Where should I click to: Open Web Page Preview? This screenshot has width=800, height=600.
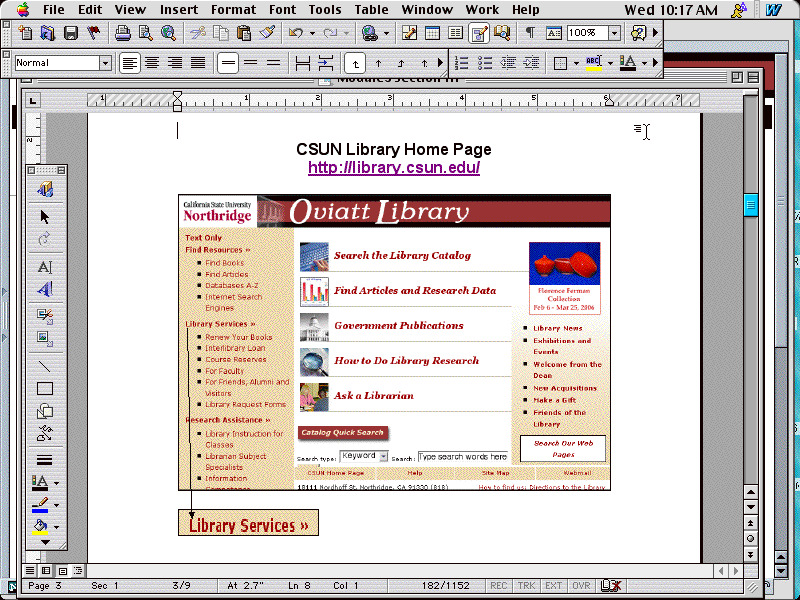pos(168,33)
